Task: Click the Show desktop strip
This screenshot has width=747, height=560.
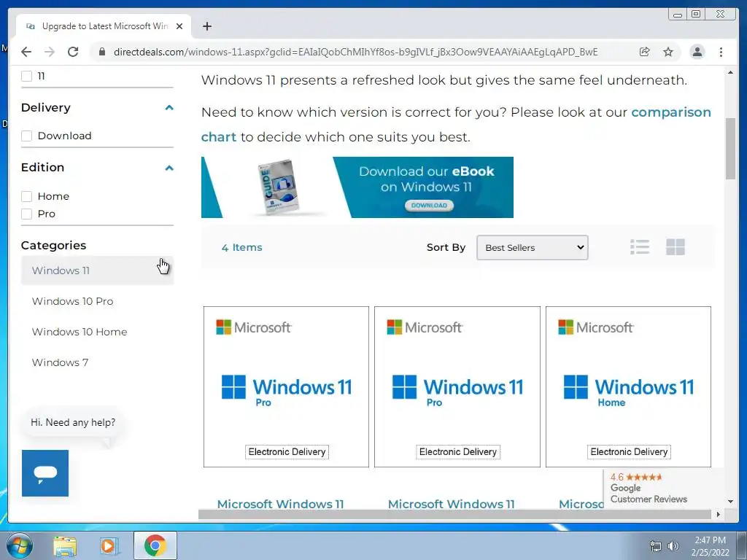Action: (742, 545)
